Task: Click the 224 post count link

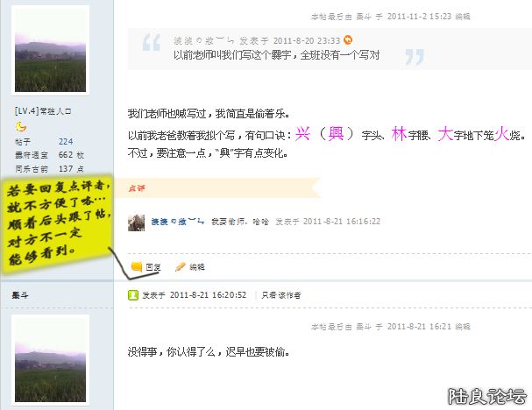Action: (x=66, y=141)
